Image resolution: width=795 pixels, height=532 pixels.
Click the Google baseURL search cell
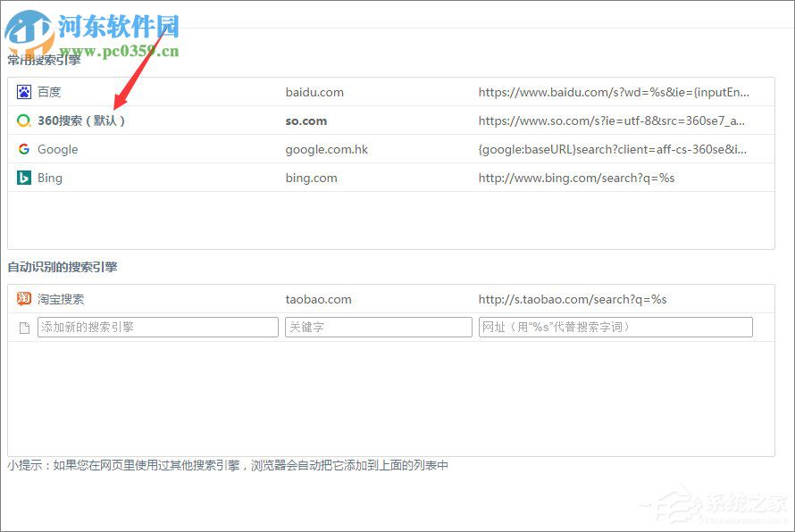tap(613, 149)
